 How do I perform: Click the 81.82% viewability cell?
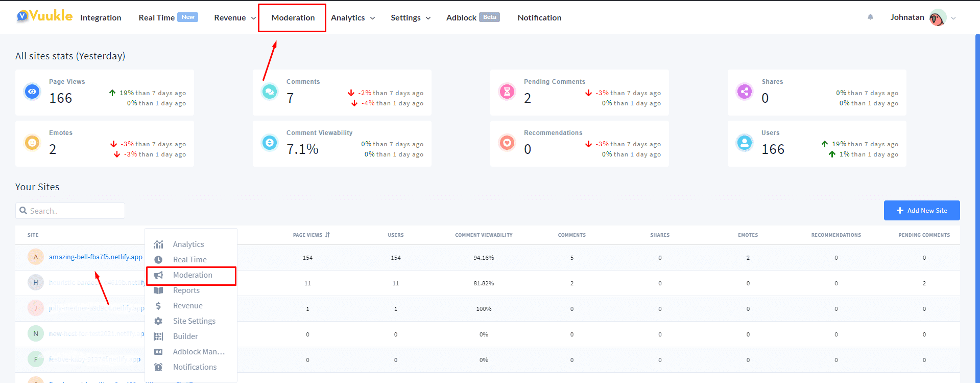click(484, 283)
